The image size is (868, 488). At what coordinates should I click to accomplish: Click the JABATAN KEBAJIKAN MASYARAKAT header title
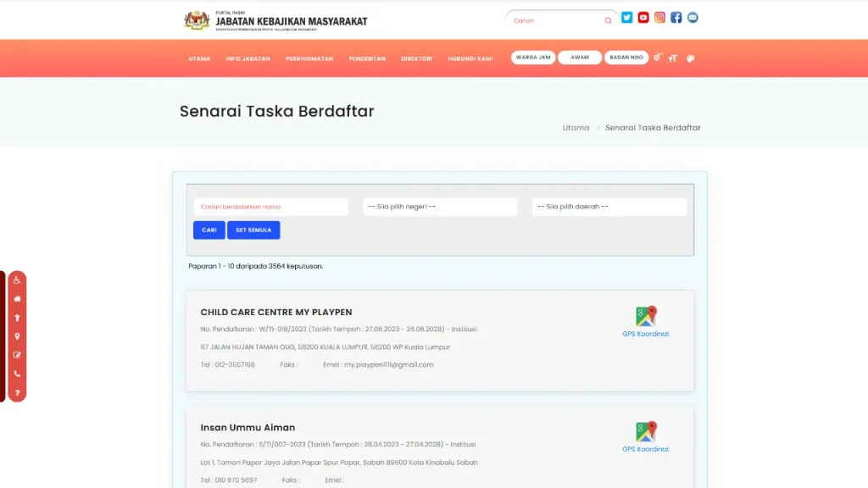pos(292,21)
